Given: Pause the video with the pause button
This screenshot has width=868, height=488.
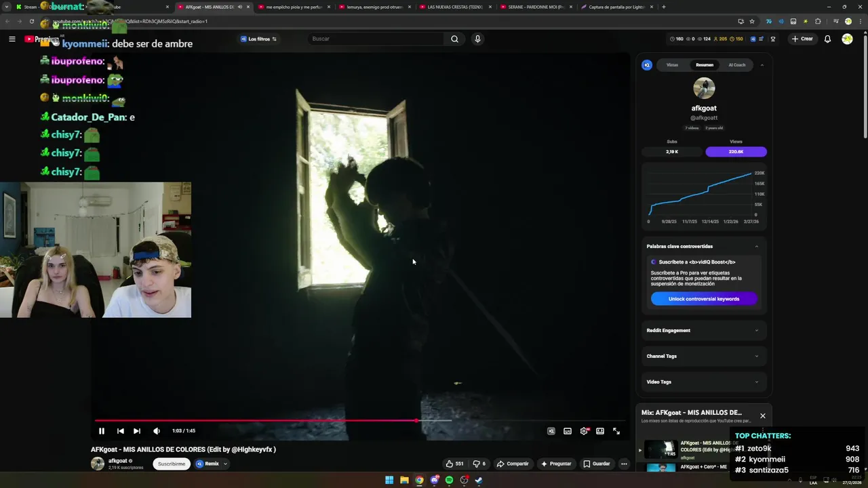Looking at the screenshot, I should pos(102,431).
